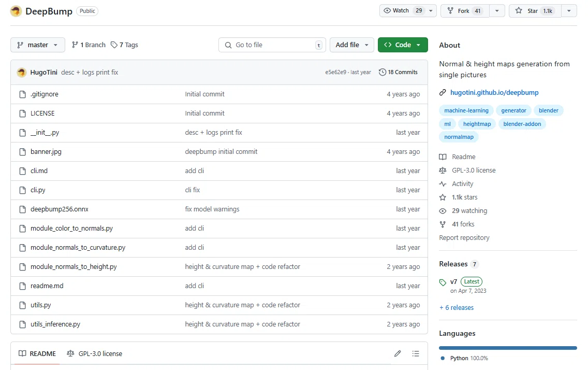The height and width of the screenshot is (370, 588).
Task: Open the green Code dropdown
Action: coord(403,45)
